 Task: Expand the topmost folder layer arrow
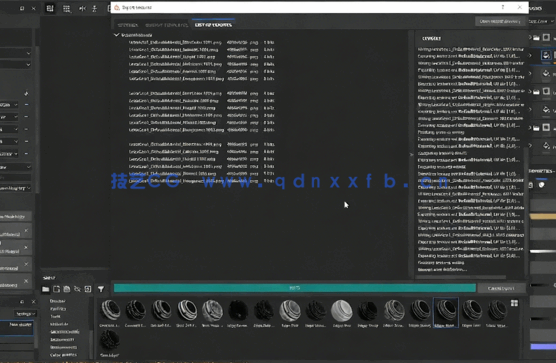click(x=530, y=37)
